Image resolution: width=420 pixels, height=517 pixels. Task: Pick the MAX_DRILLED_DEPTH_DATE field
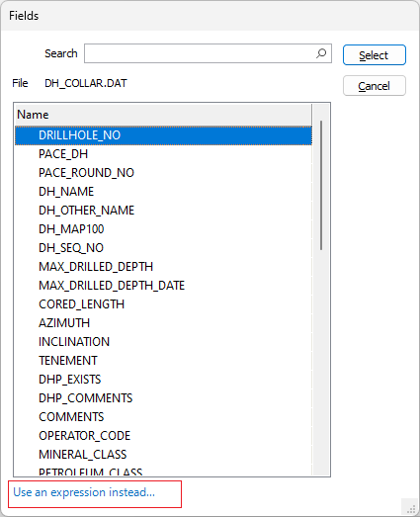pyautogui.click(x=163, y=286)
